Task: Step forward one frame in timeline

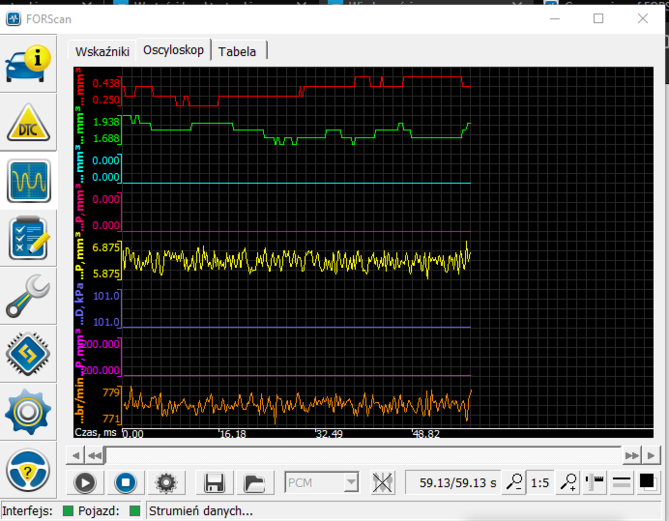Action: 651,456
